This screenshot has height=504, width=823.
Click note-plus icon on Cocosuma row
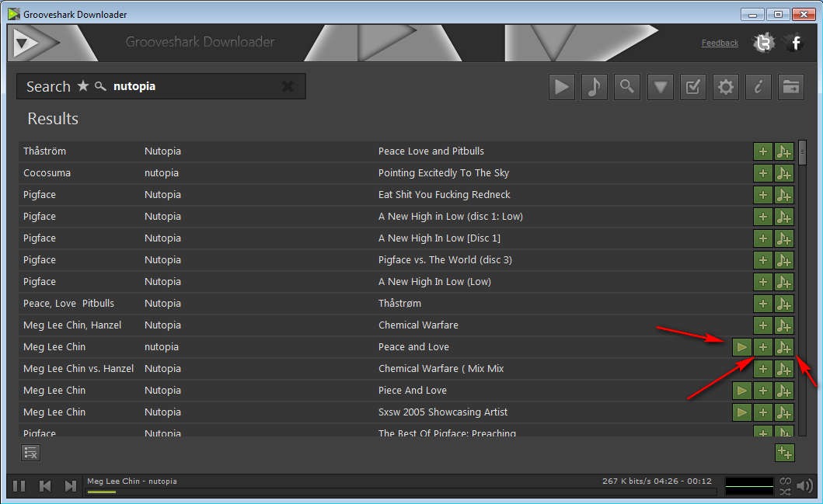(784, 173)
